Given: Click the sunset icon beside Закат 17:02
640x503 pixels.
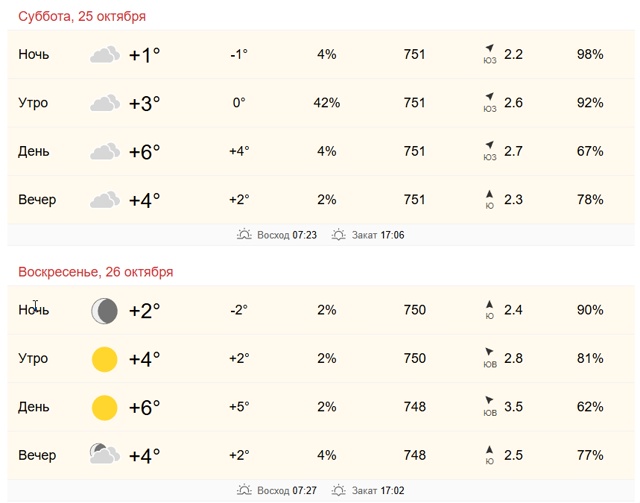Looking at the screenshot, I should [340, 491].
